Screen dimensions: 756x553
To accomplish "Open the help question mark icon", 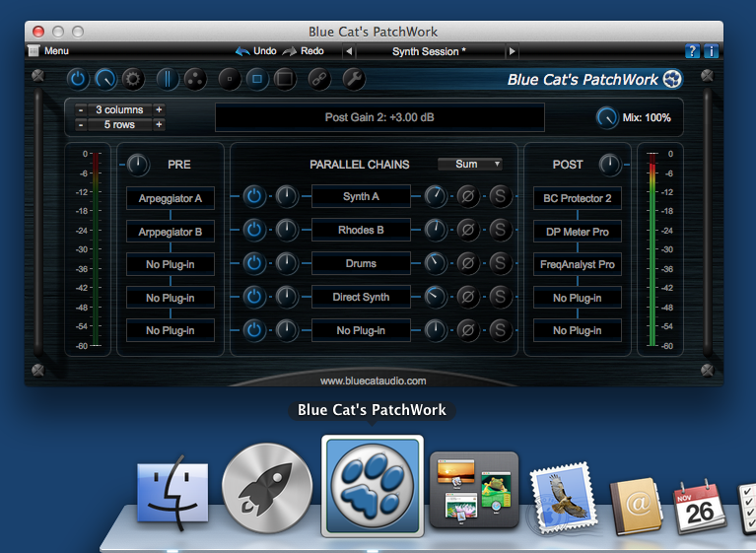I will point(692,50).
